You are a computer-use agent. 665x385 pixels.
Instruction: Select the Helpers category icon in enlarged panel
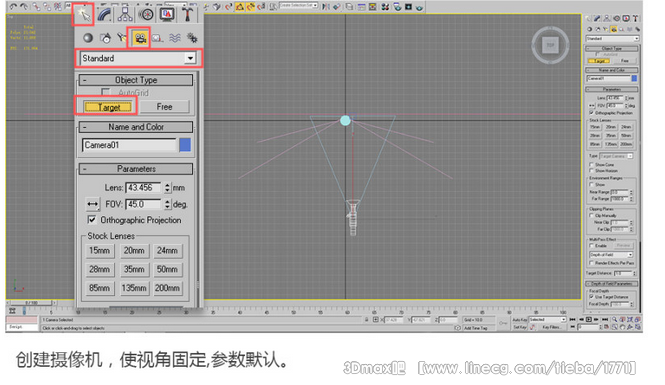(x=157, y=38)
